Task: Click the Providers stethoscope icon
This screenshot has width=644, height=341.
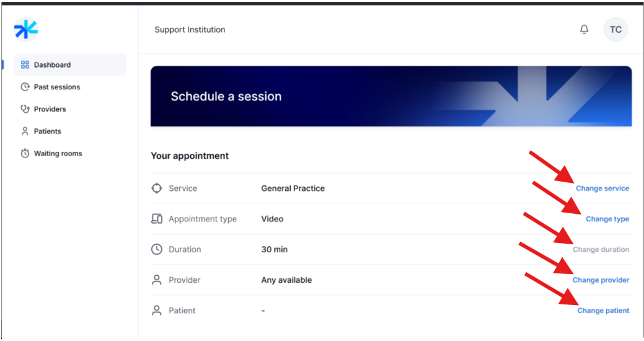Action: click(25, 109)
